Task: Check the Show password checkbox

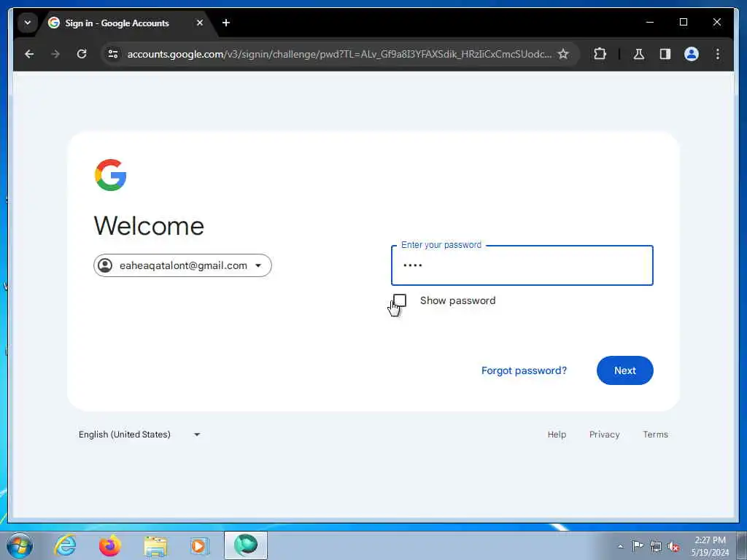Action: tap(400, 300)
